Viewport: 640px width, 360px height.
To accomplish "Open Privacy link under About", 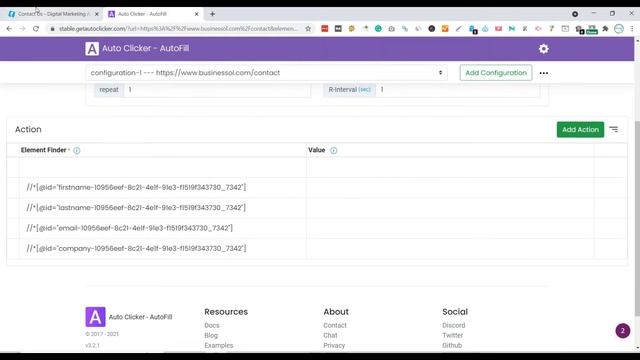I will (x=334, y=345).
